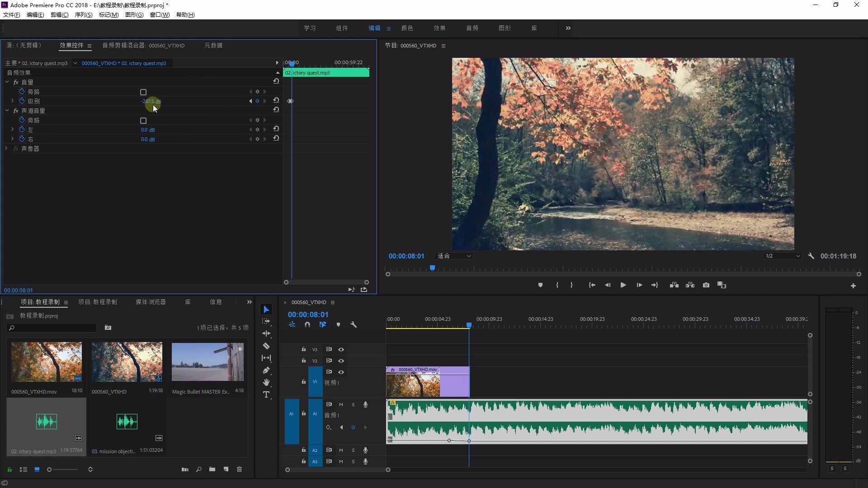The width and height of the screenshot is (868, 488).
Task: Switch to the Color workspace tab
Action: coord(407,28)
